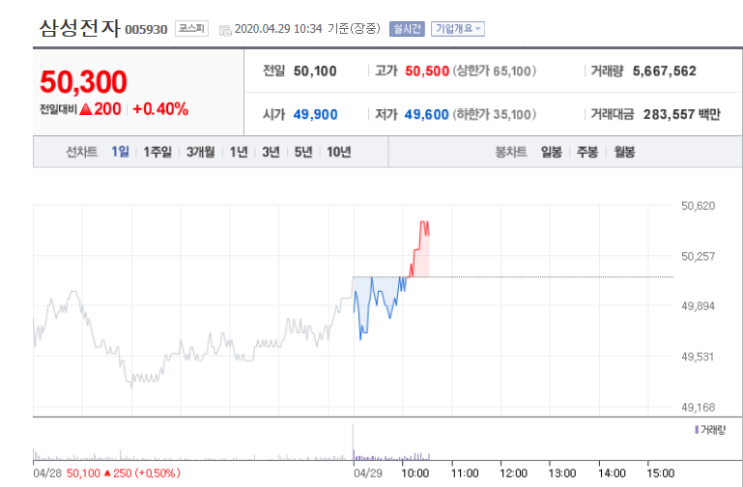Click the +0.40% change rate
This screenshot has height=487, width=743.
tap(160, 109)
